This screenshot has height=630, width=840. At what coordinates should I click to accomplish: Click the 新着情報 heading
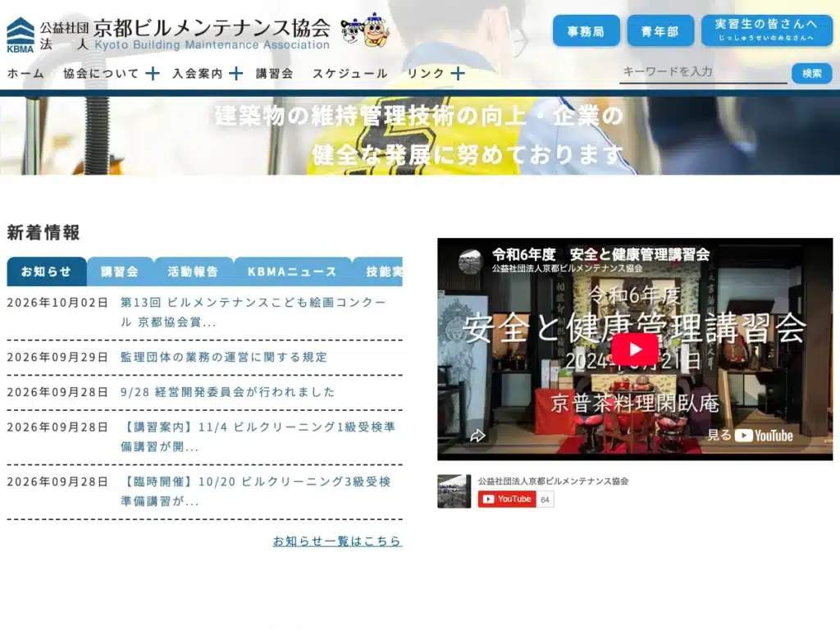pyautogui.click(x=43, y=232)
